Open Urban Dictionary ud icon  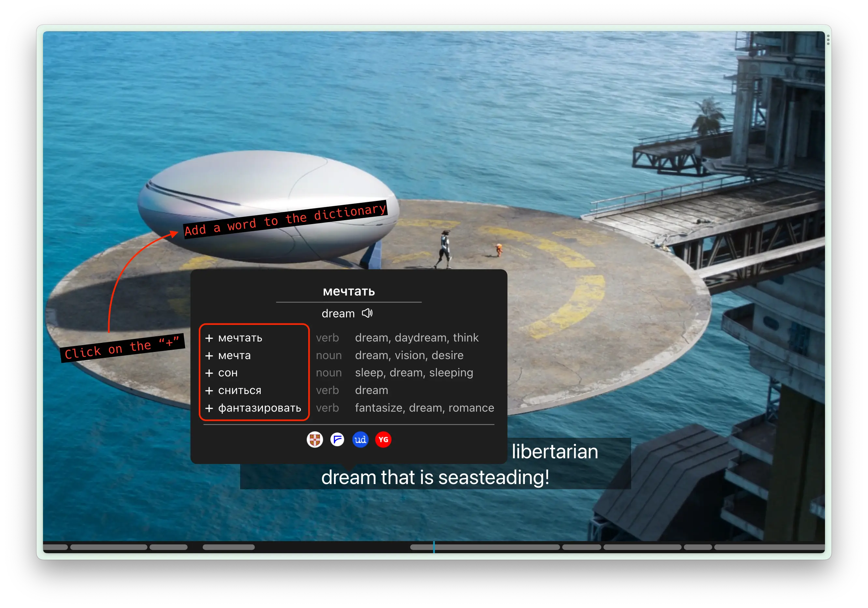click(x=360, y=440)
